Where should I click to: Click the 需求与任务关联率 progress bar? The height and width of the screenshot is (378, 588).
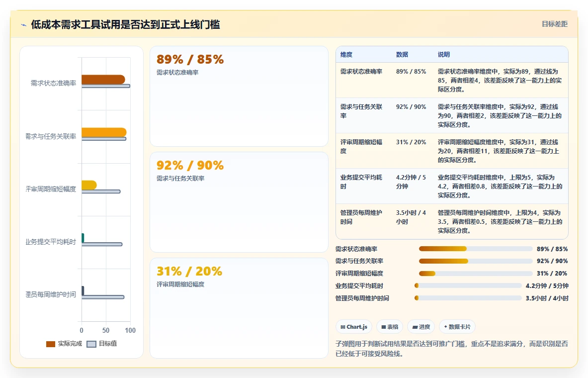[x=476, y=261]
